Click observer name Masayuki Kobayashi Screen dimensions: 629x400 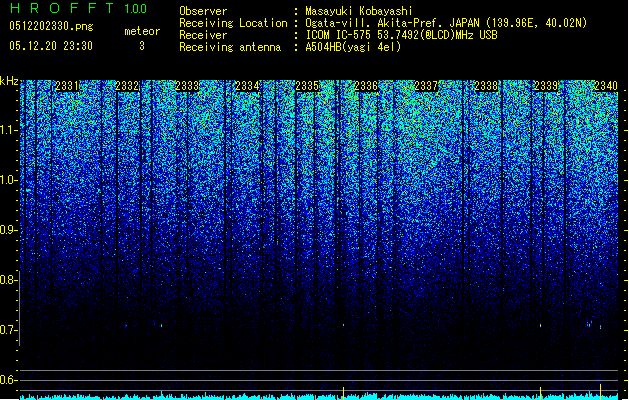pyautogui.click(x=359, y=11)
